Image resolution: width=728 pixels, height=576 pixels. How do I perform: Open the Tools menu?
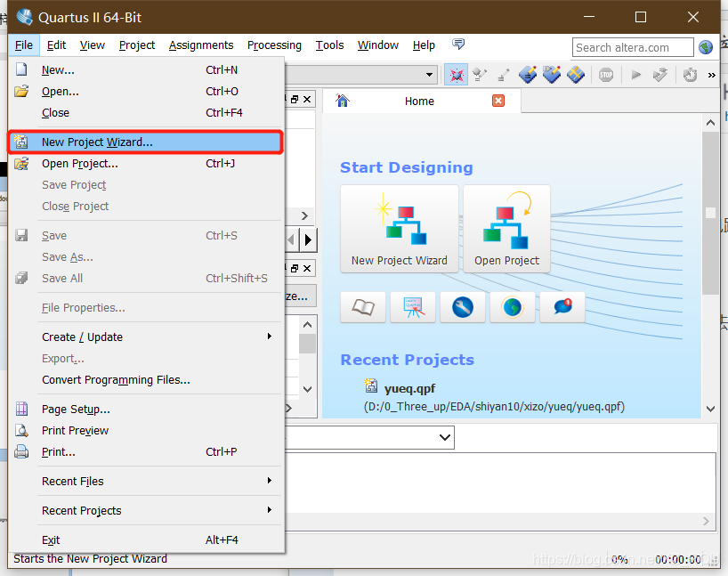(329, 45)
